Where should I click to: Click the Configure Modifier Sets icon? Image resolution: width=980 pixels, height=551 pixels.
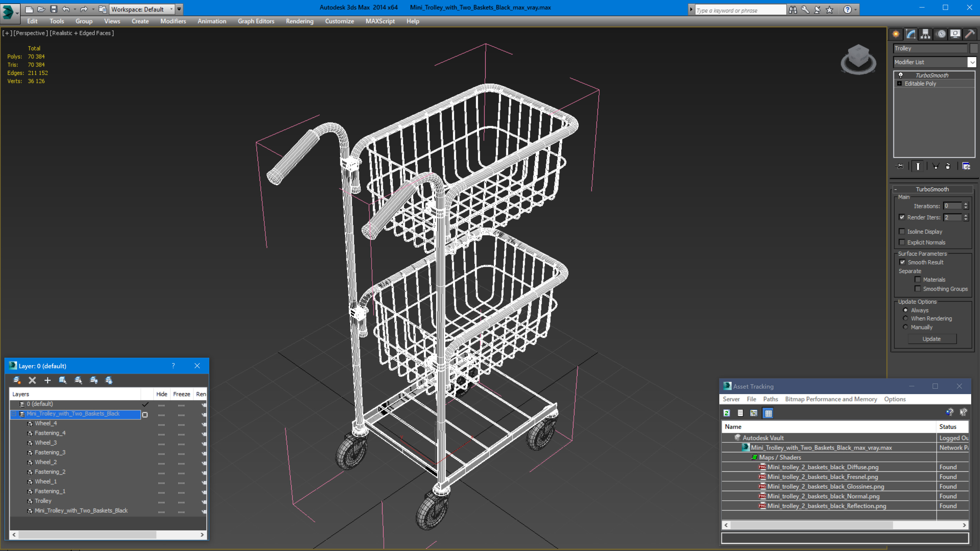point(966,166)
